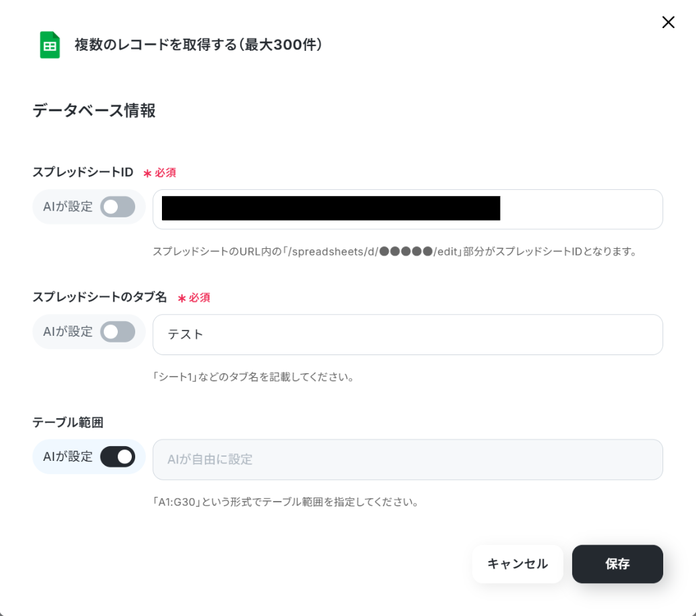Click the 「A1:G30」 range format hint
Image resolution: width=696 pixels, height=616 pixels.
coord(286,502)
